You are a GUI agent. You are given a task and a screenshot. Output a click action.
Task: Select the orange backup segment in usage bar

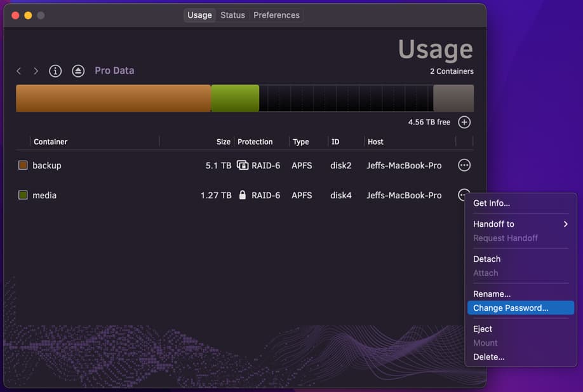(x=114, y=98)
